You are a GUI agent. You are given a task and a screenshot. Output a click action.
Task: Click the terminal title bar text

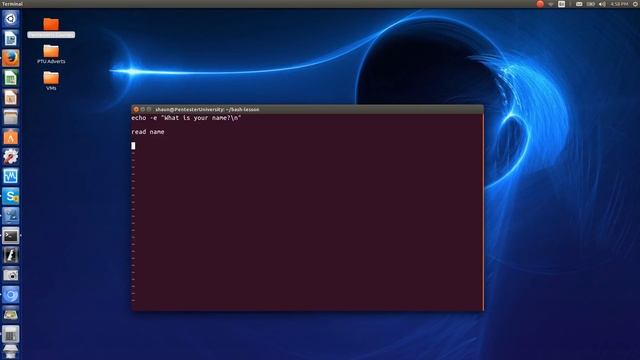[207, 109]
